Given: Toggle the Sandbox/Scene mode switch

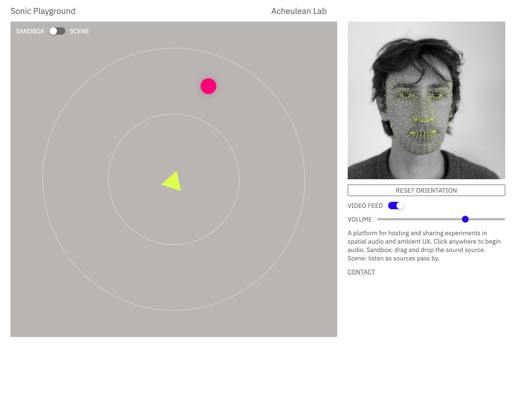Looking at the screenshot, I should (x=58, y=31).
